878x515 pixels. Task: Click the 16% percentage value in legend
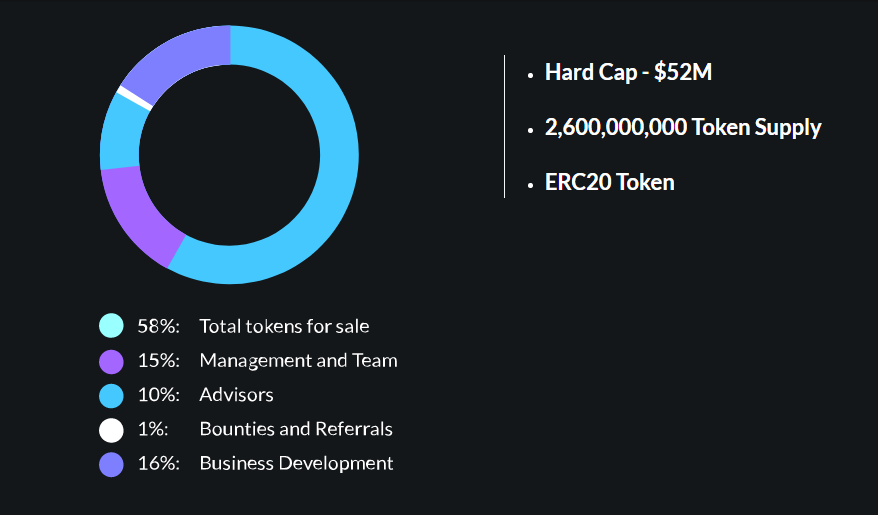click(159, 464)
